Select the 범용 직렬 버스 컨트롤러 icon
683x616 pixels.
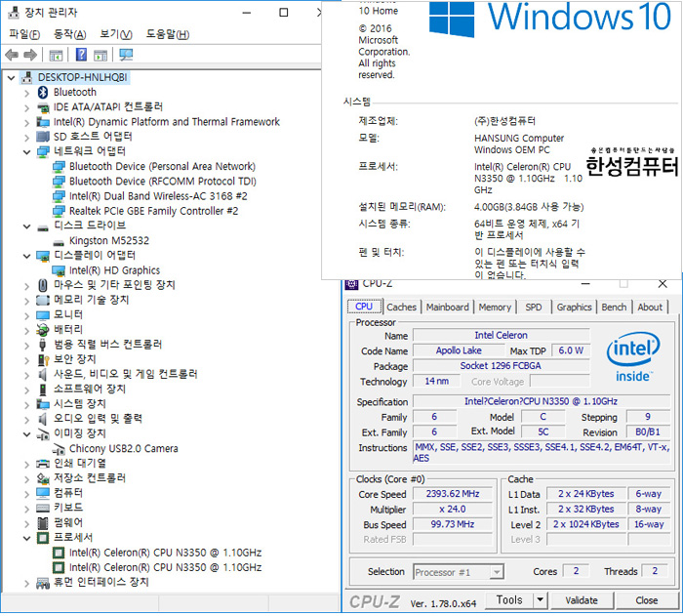tap(43, 345)
